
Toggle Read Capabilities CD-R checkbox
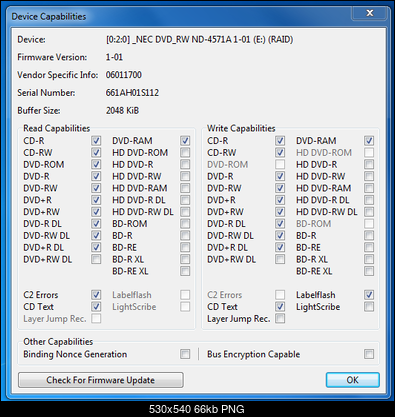click(96, 141)
